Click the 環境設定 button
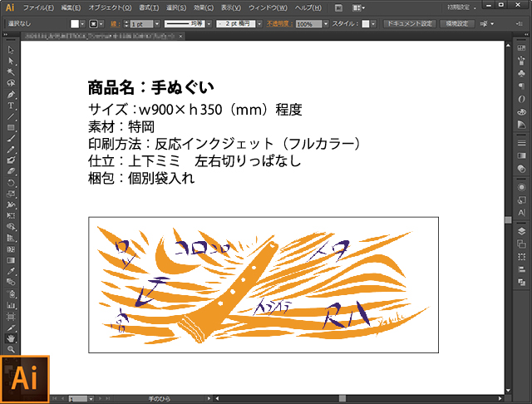Screen dimensions: 532x404 click(457, 24)
